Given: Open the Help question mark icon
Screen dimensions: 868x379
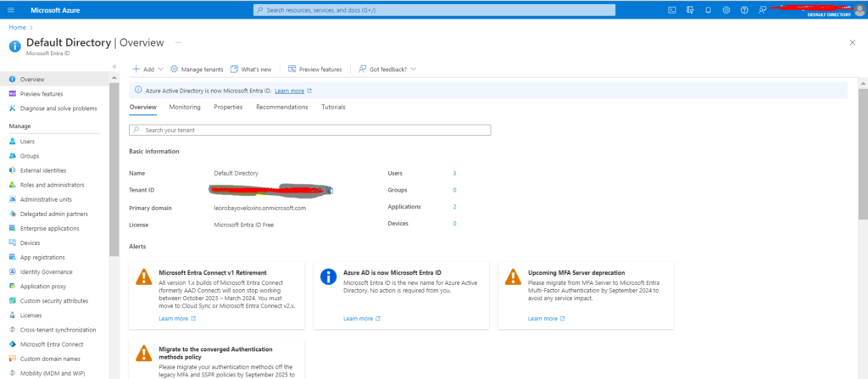Looking at the screenshot, I should (744, 10).
